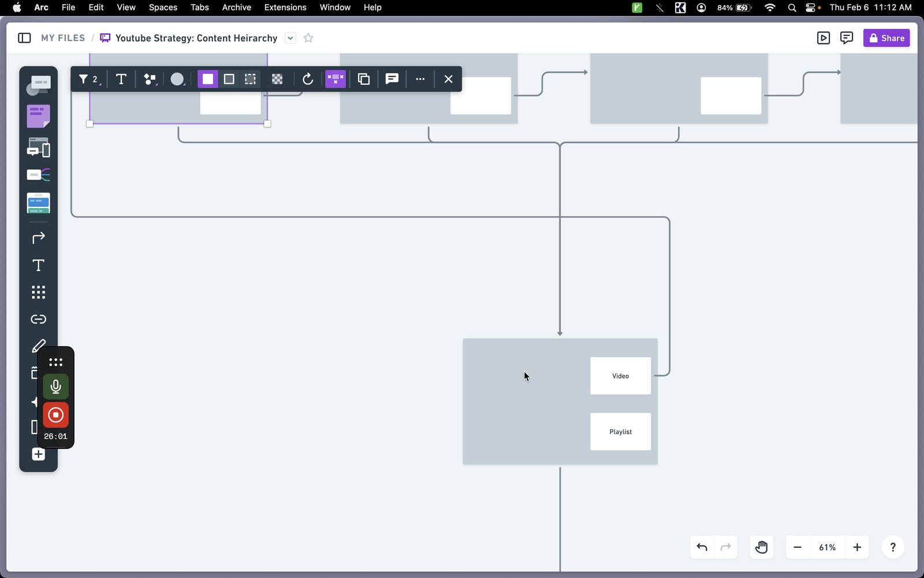
Task: Click the rotate icon in floating toolbar
Action: pyautogui.click(x=308, y=79)
